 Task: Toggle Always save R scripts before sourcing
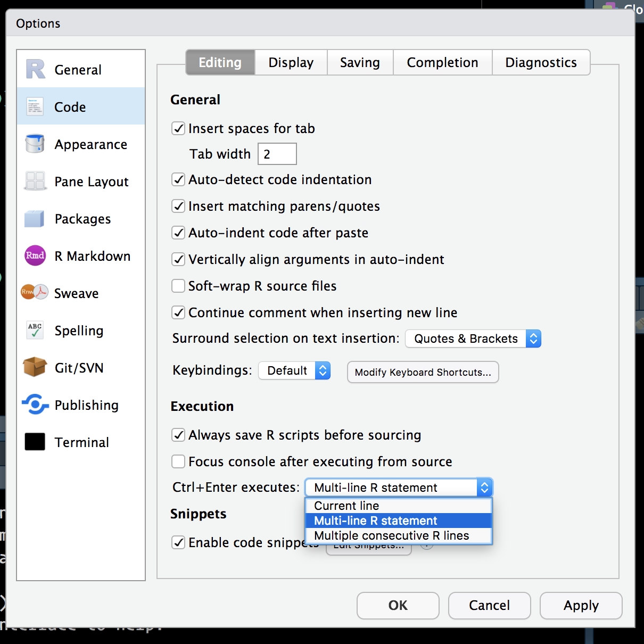178,435
